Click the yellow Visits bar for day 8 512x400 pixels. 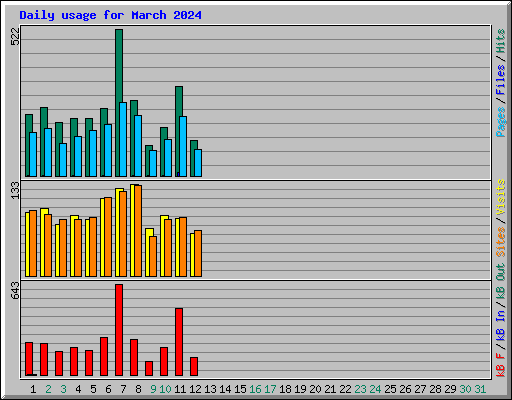click(132, 230)
